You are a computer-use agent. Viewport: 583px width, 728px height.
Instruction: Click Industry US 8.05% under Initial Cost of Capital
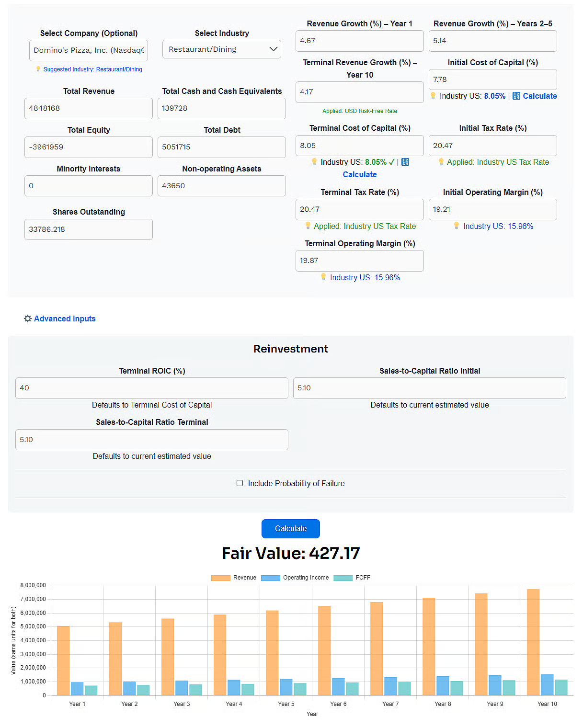pyautogui.click(x=494, y=96)
